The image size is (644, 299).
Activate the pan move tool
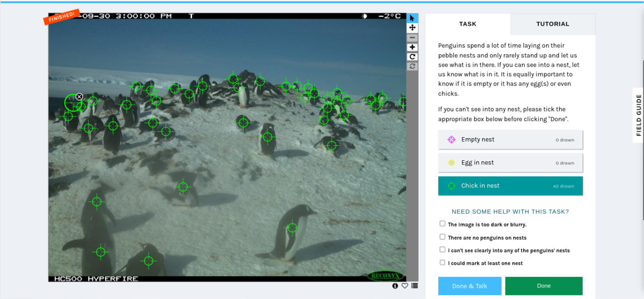[x=412, y=28]
